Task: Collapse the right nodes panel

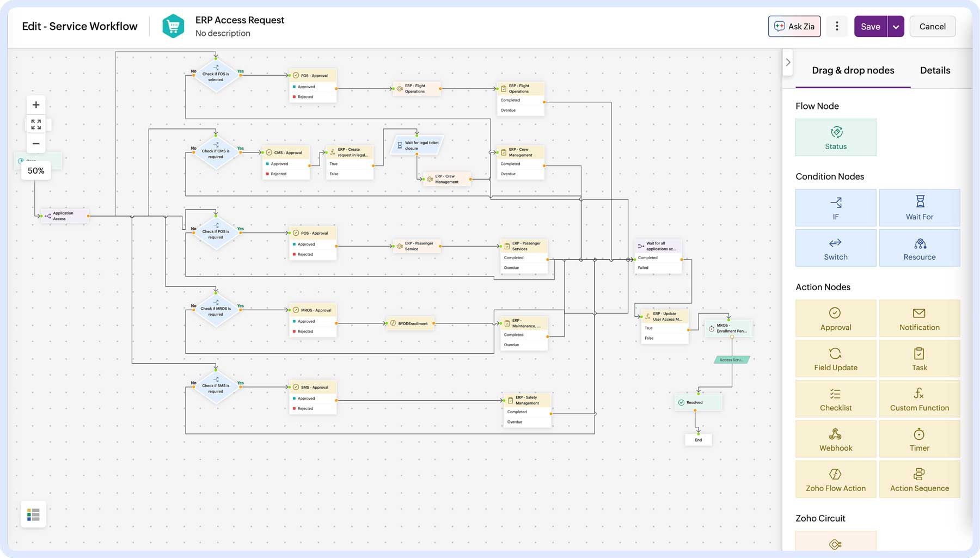Action: click(788, 62)
